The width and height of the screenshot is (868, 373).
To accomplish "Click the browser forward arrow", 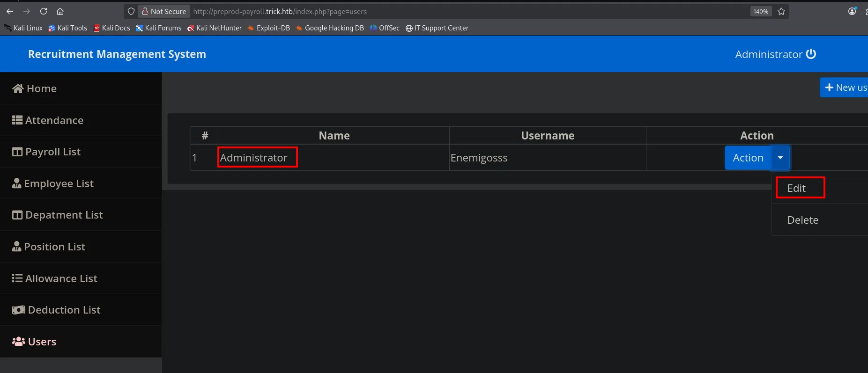I will click(x=27, y=11).
